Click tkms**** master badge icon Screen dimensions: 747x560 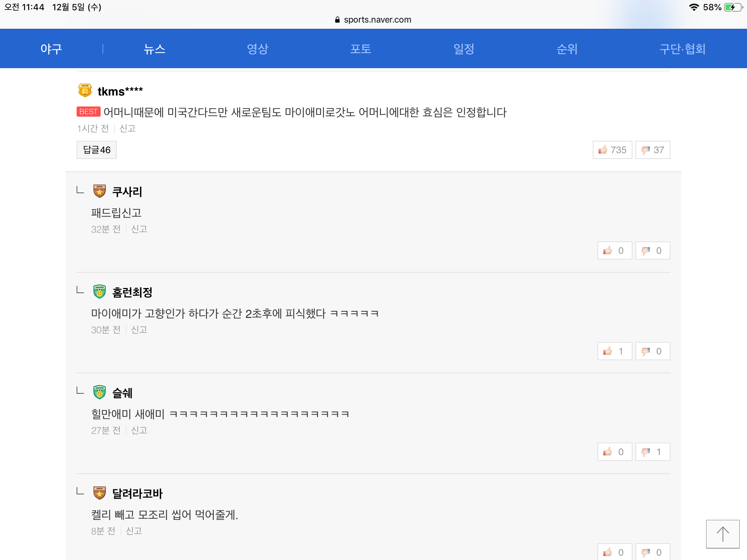85,90
